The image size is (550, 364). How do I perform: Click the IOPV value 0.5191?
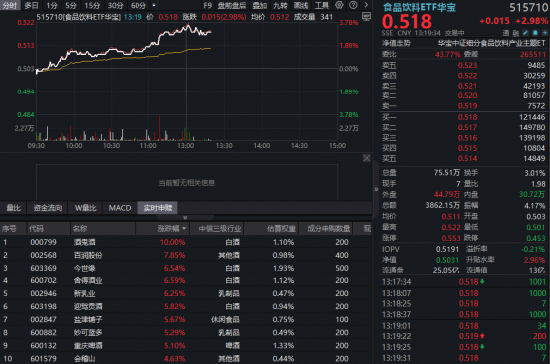point(447,249)
